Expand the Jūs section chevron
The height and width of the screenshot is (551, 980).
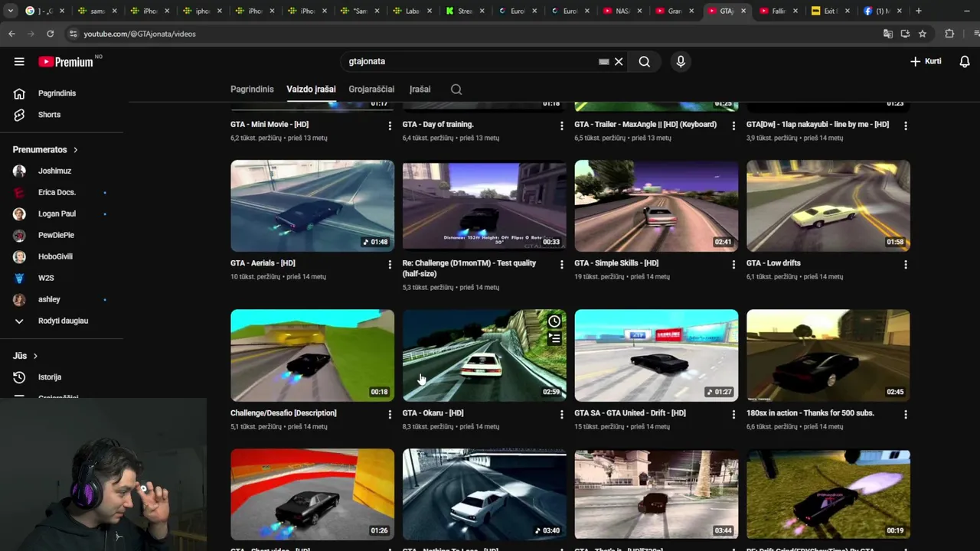(x=35, y=356)
